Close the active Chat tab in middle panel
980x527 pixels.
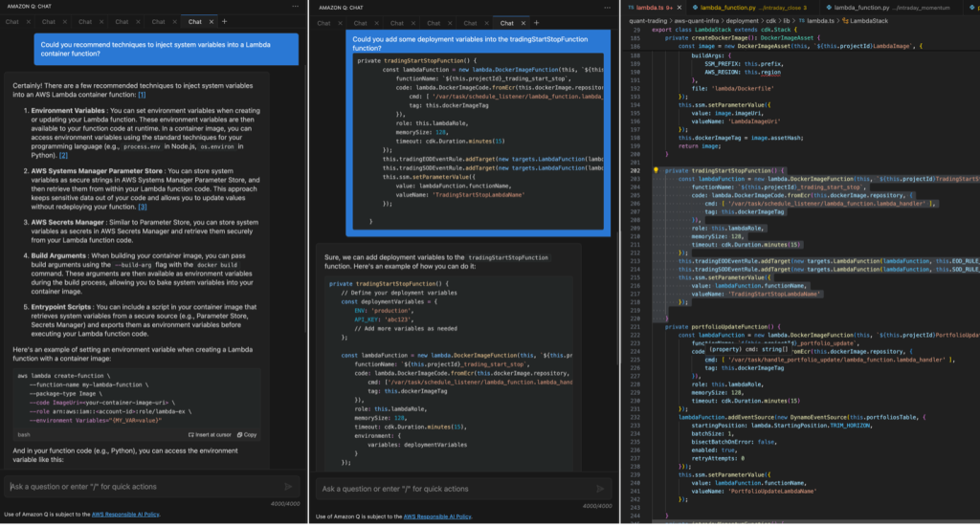click(x=523, y=23)
